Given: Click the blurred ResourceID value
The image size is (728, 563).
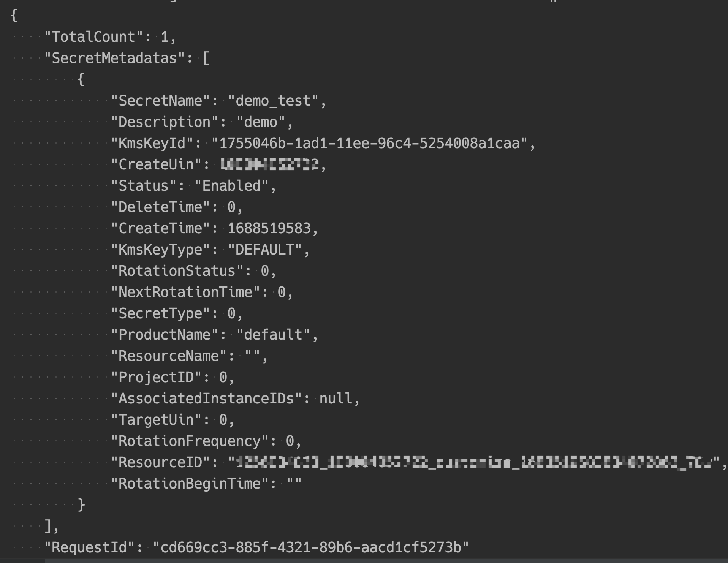Looking at the screenshot, I should (x=474, y=463).
